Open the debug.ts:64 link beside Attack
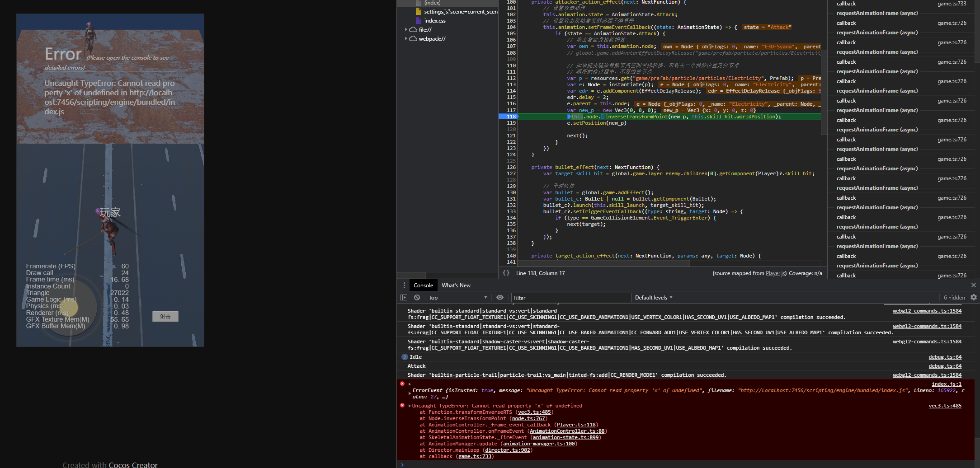Image resolution: width=980 pixels, height=468 pixels. tap(945, 366)
